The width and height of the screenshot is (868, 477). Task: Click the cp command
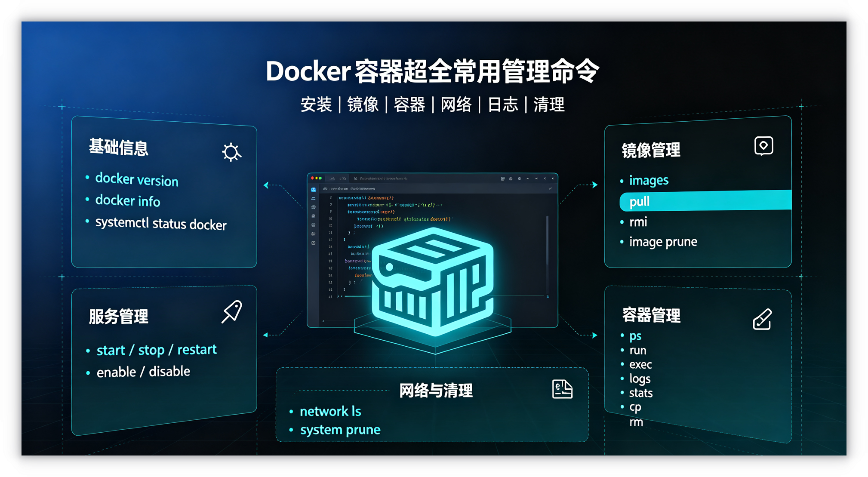(x=635, y=407)
